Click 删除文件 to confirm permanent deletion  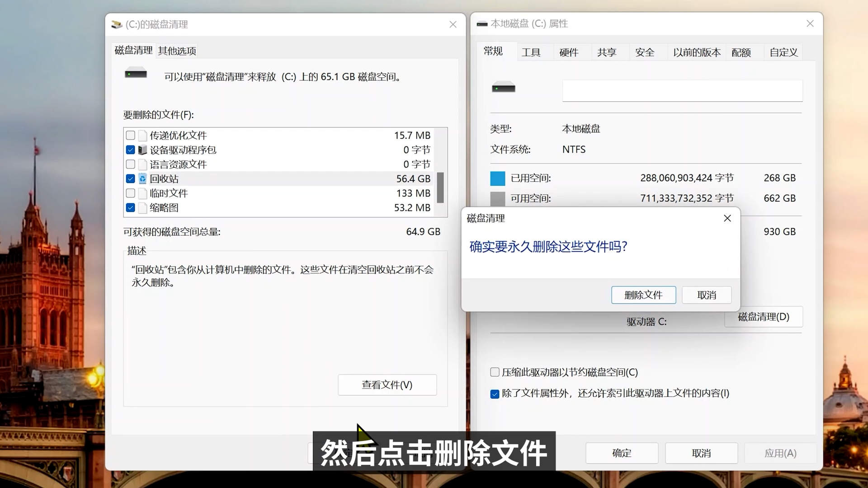pyautogui.click(x=643, y=295)
